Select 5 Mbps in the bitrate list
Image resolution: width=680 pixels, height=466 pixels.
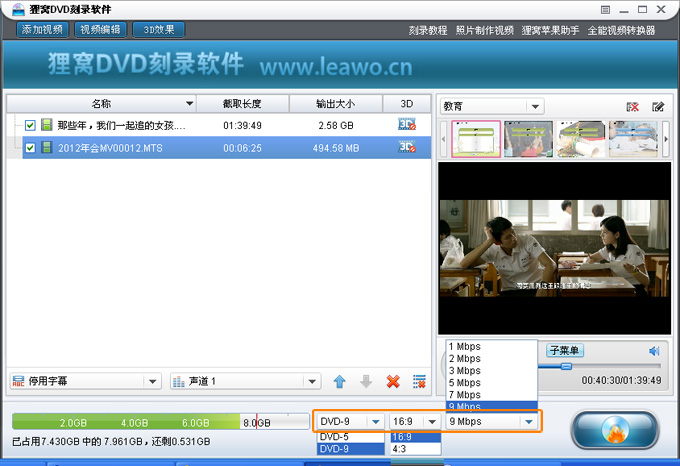tap(491, 383)
